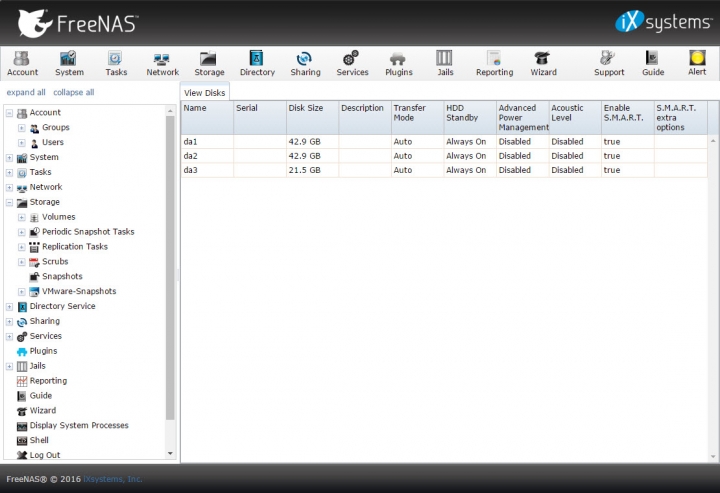Open the Directory toolbar icon
Viewport: 720px width, 493px height.
(257, 63)
